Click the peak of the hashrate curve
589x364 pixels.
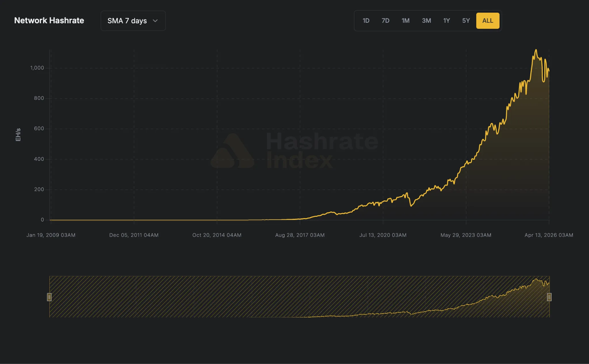coord(536,50)
